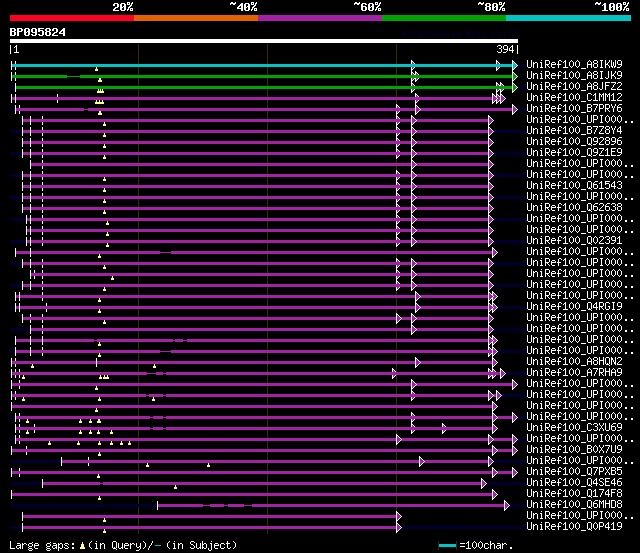Select the query end position 394
Screen dimensions: 640x553
click(505, 49)
